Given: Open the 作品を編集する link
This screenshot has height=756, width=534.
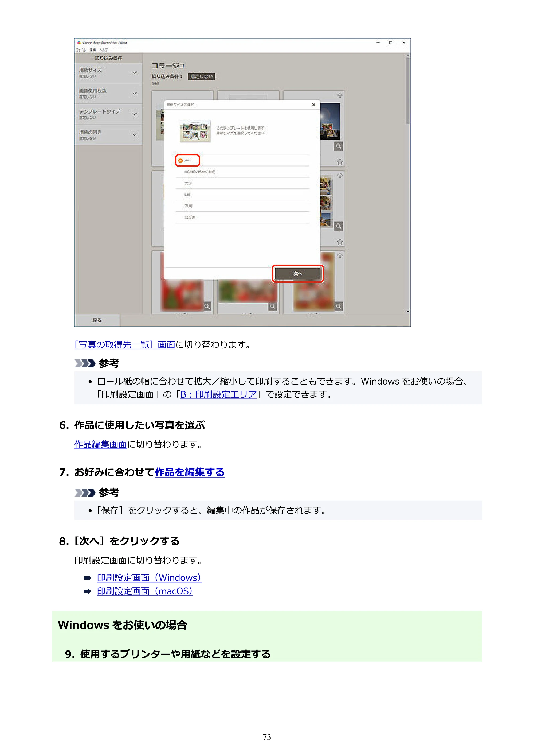Looking at the screenshot, I should pos(190,472).
